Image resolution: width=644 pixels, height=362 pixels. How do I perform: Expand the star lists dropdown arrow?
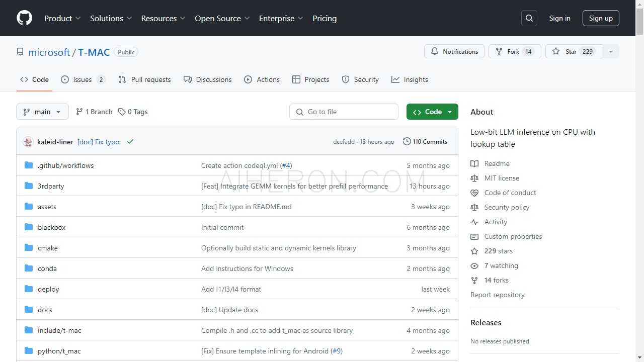pyautogui.click(x=611, y=51)
